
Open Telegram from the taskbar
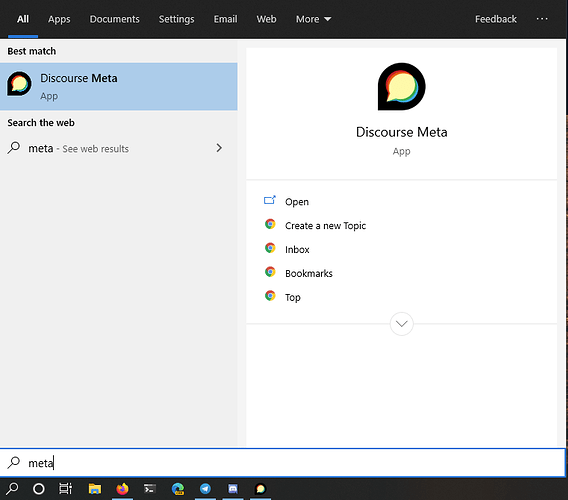click(x=205, y=489)
